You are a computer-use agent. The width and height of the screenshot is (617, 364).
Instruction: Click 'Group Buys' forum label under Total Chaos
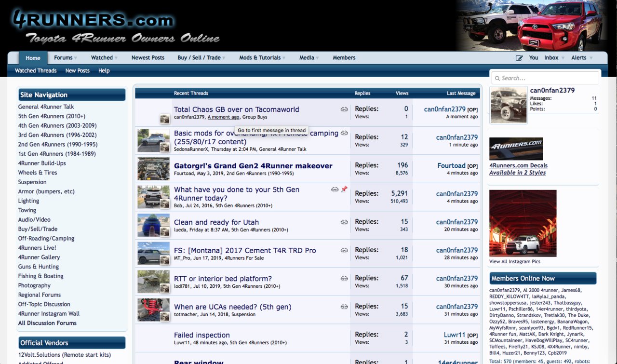[255, 117]
